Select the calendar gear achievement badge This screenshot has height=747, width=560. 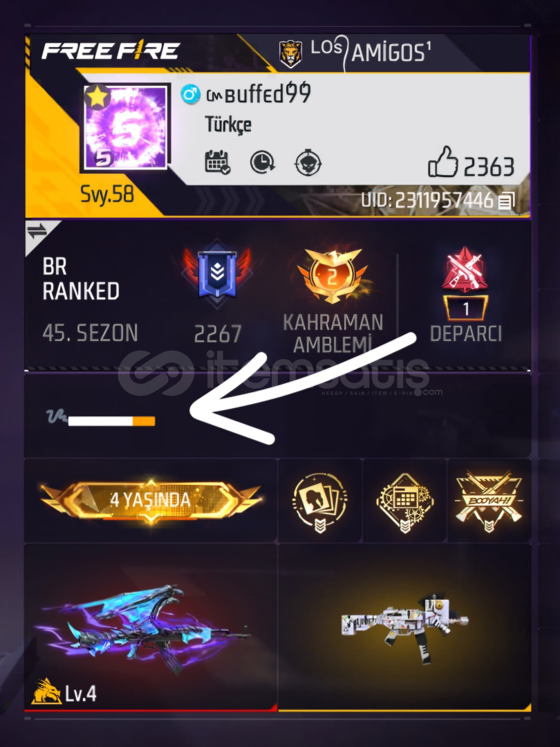click(404, 502)
